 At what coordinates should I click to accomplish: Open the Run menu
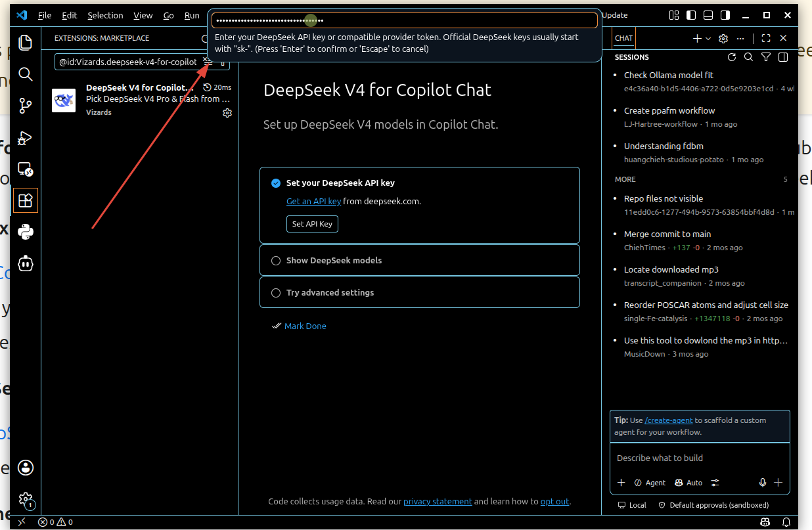192,15
